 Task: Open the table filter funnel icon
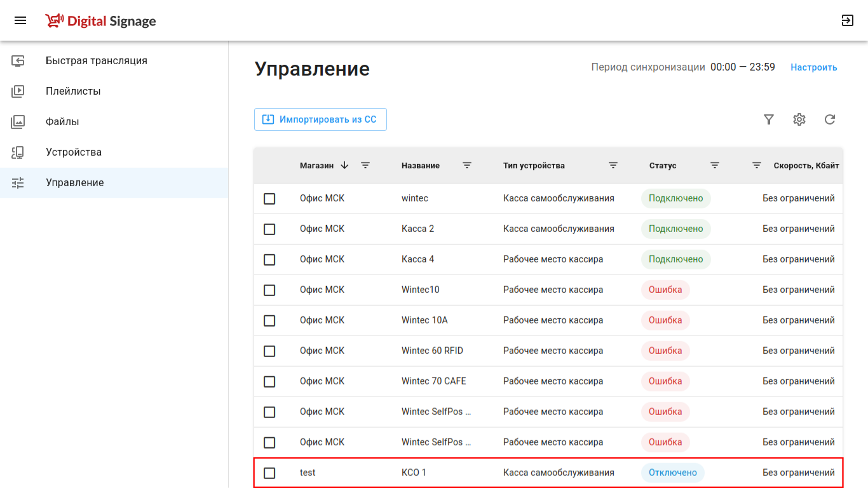point(769,119)
